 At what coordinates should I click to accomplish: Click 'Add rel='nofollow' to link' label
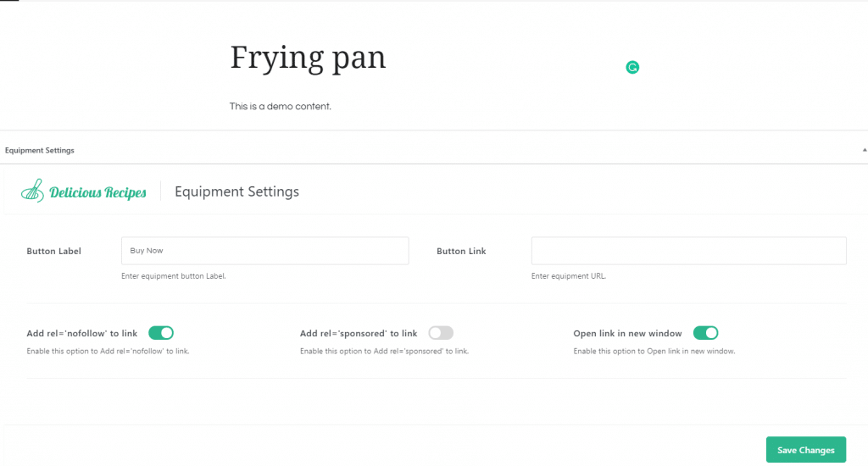82,333
